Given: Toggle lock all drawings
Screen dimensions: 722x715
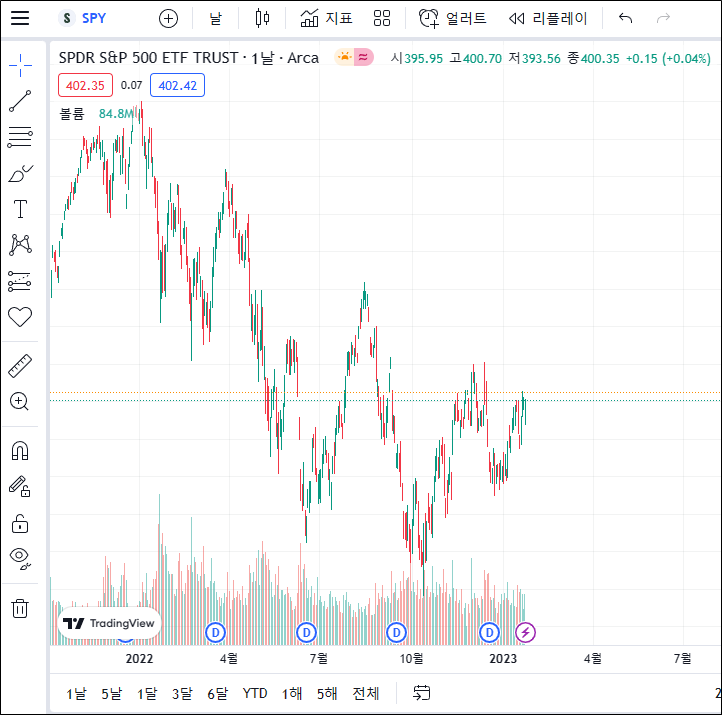Looking at the screenshot, I should coord(20,523).
